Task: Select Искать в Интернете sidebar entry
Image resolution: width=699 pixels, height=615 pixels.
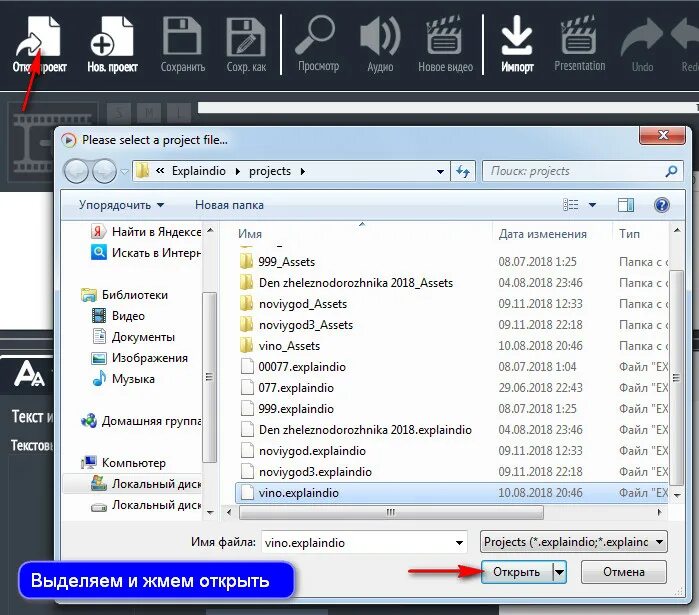Action: click(x=146, y=253)
